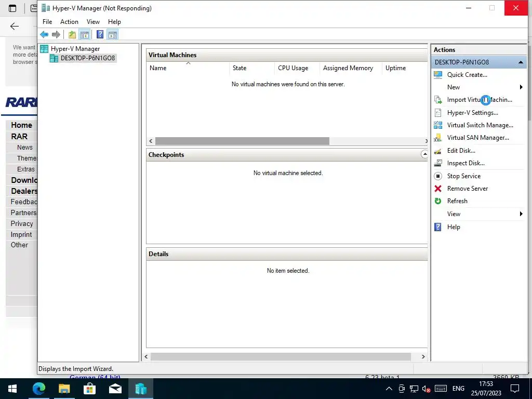Select Hyper-V Manager root tree node

point(75,49)
